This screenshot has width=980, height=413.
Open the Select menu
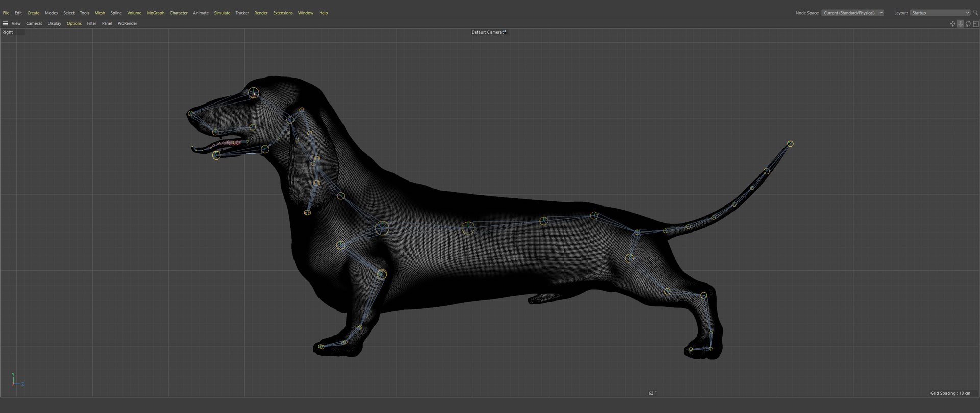tap(69, 13)
